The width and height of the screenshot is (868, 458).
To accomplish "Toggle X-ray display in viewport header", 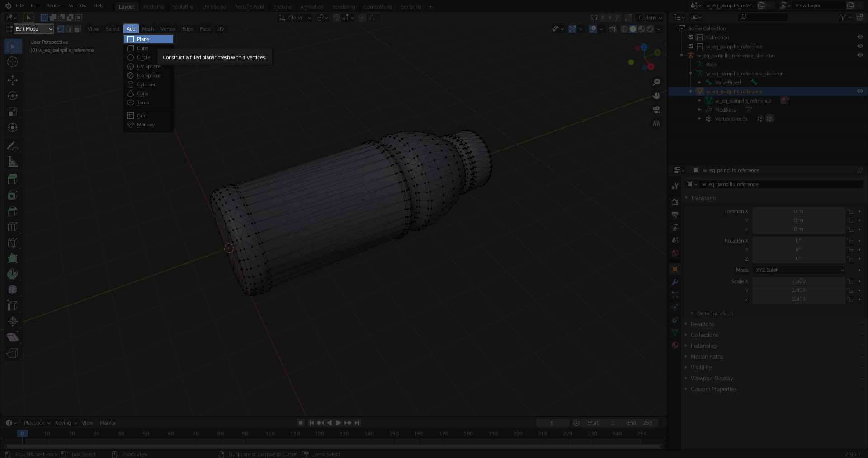I will click(613, 29).
